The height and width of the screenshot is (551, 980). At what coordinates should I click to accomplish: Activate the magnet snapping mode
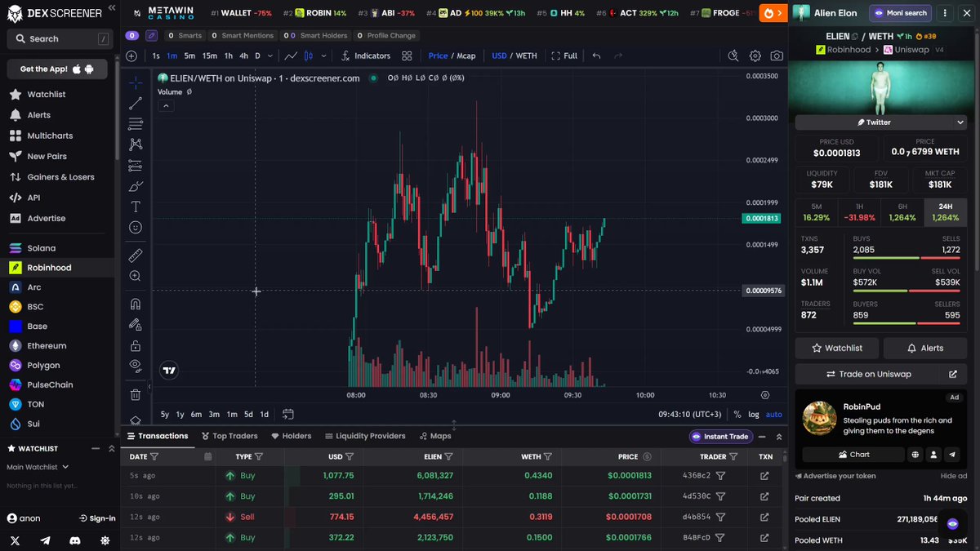136,304
